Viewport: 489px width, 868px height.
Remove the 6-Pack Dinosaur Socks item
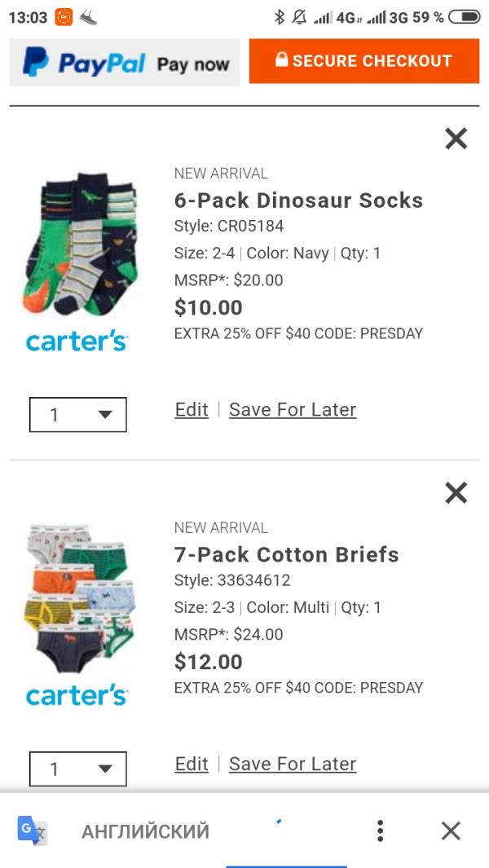(x=456, y=139)
